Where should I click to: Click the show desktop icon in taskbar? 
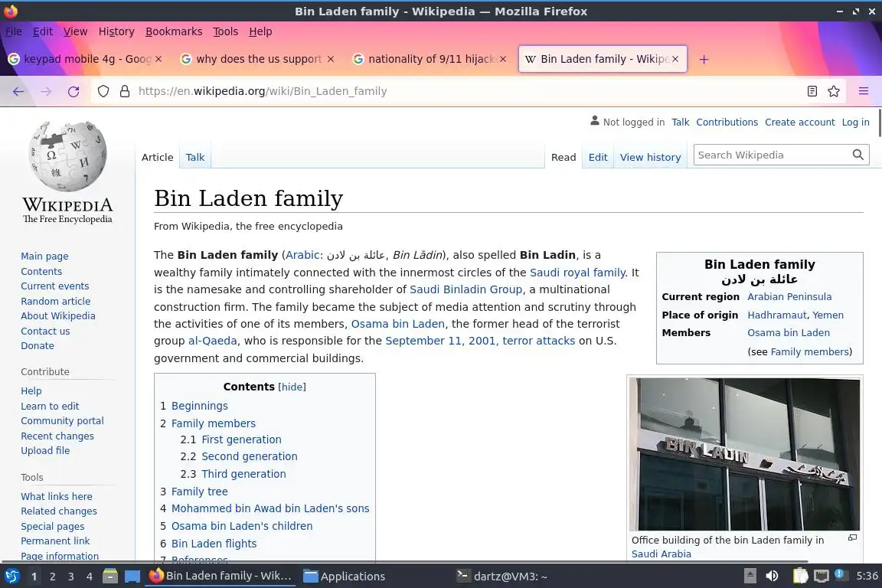tap(132, 577)
